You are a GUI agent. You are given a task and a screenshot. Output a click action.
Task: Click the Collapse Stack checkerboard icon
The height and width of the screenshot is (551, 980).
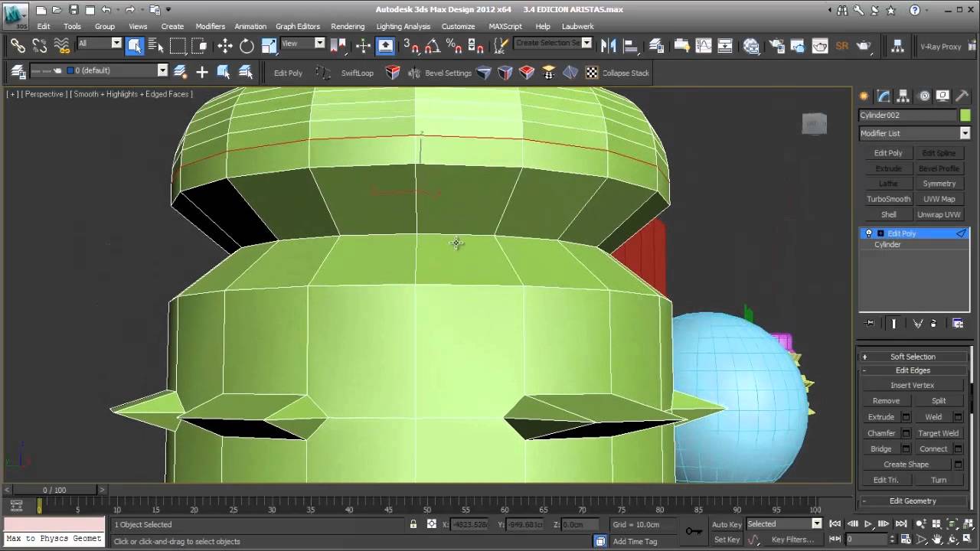pos(592,73)
